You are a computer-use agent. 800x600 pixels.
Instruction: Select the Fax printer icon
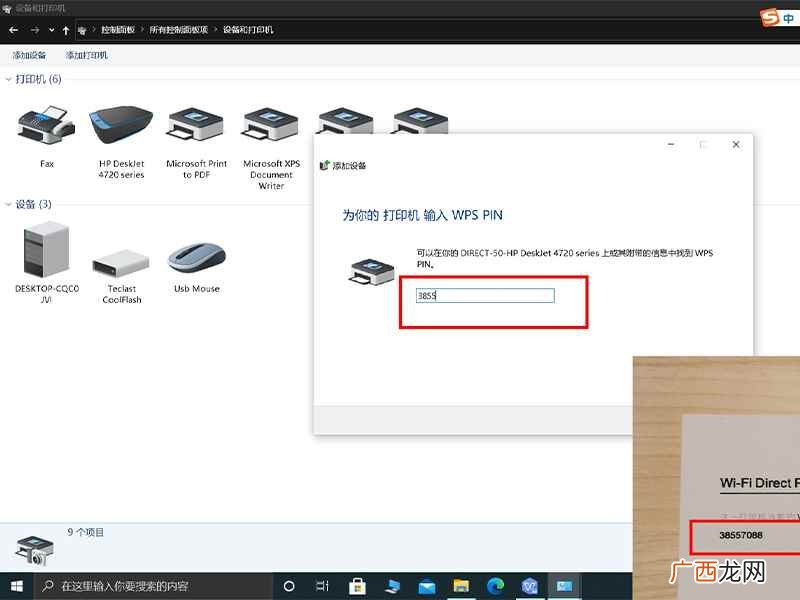click(46, 125)
